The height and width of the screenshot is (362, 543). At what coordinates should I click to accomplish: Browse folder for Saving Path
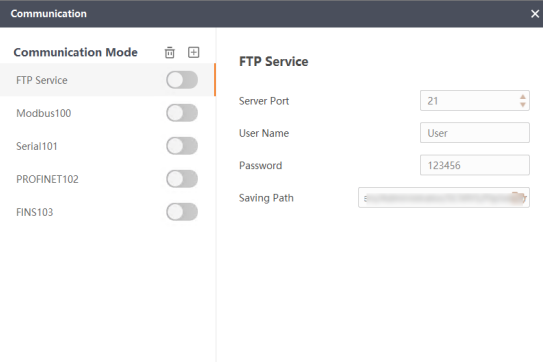tap(520, 197)
